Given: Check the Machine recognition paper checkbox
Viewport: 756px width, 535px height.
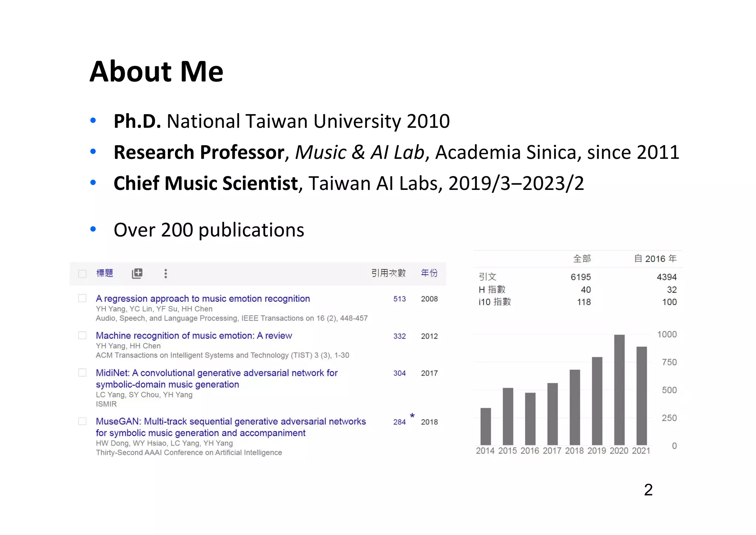Looking at the screenshot, I should pos(82,335).
